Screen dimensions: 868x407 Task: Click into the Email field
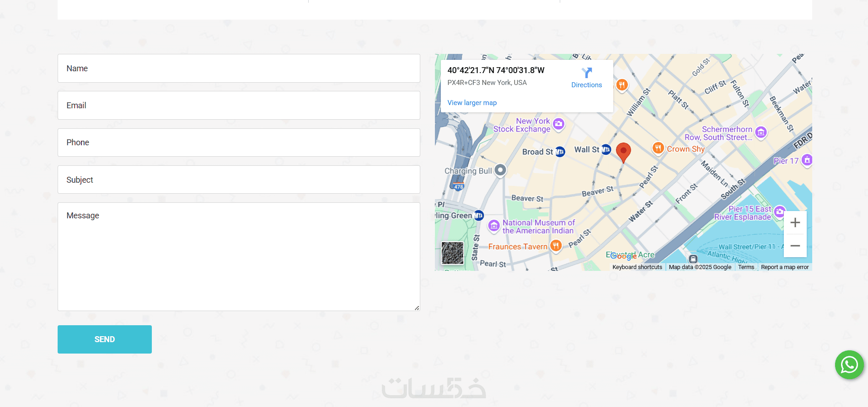click(239, 106)
